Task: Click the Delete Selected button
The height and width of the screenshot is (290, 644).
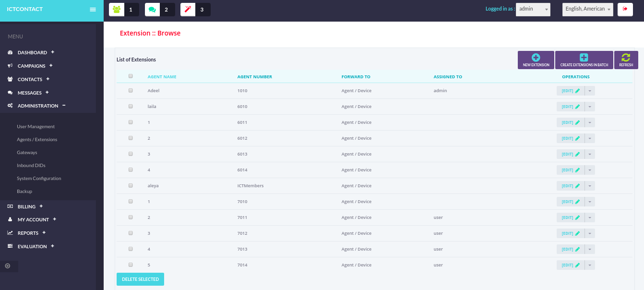Action: tap(140, 279)
